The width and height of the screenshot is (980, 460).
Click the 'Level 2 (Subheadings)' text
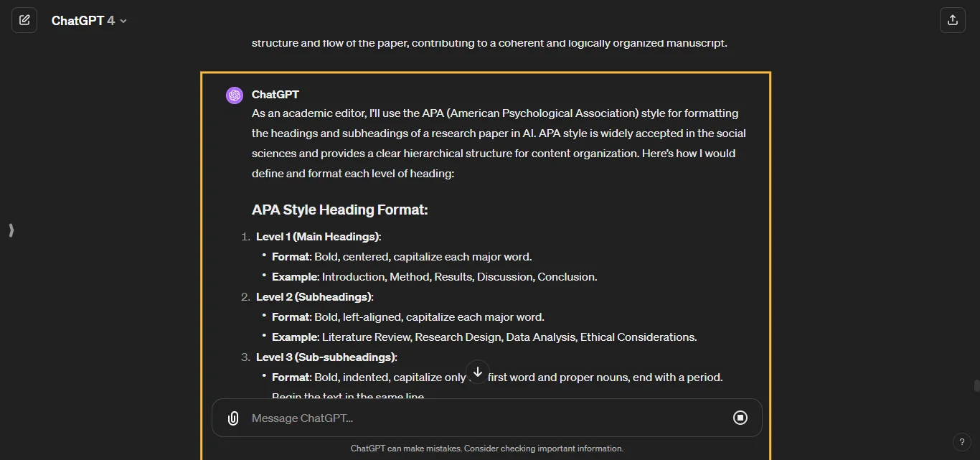[314, 297]
